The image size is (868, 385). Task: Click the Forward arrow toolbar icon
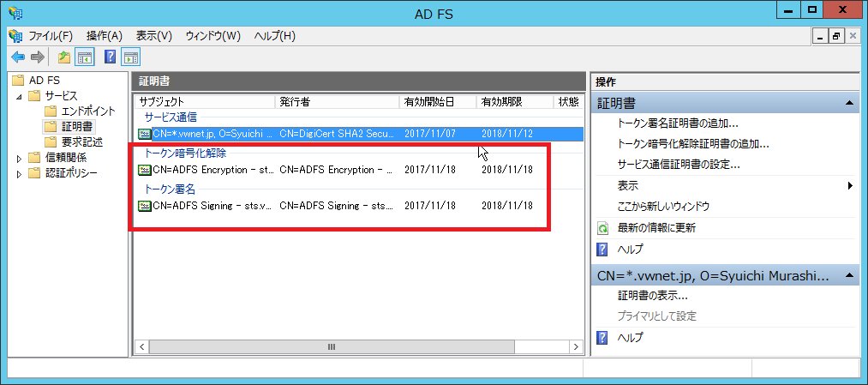click(x=37, y=57)
